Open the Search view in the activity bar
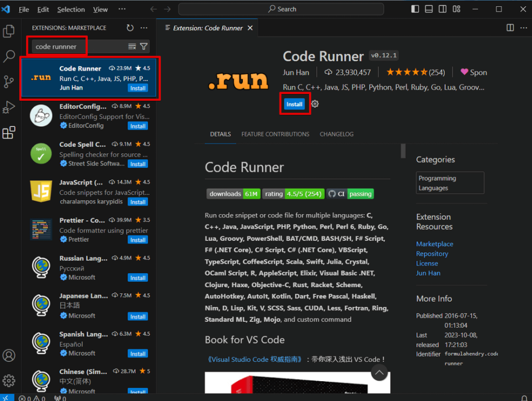 point(8,56)
